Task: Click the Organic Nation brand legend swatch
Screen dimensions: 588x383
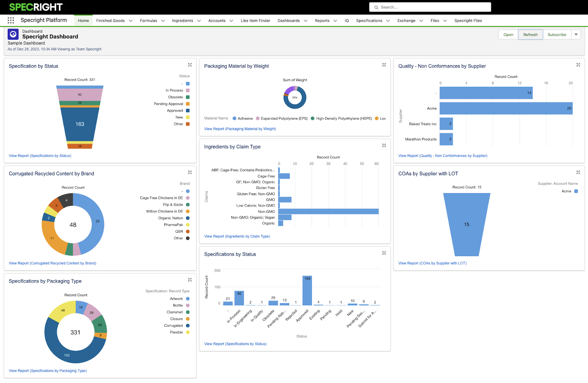Action: point(188,218)
